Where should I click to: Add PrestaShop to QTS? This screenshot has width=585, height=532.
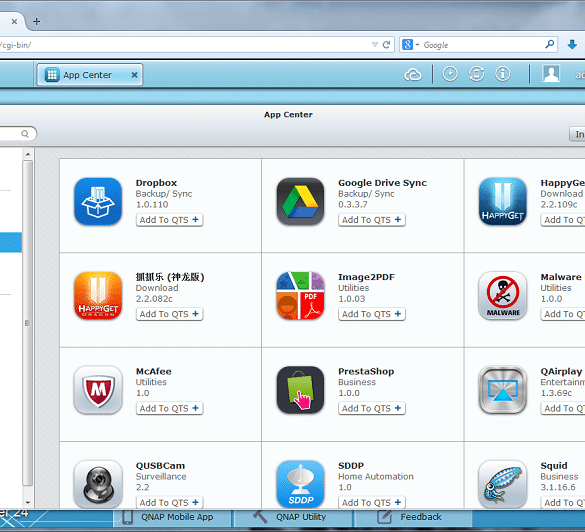pos(372,408)
